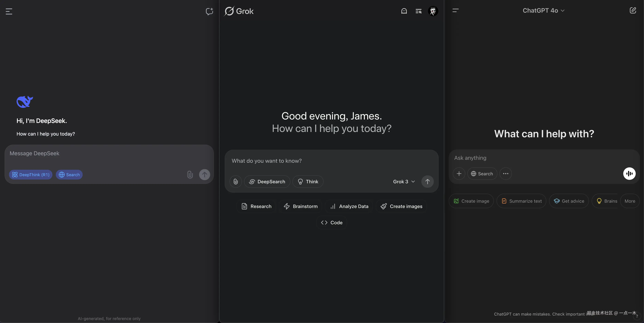Create a new ChatGPT chat
The image size is (644, 323).
point(633,11)
